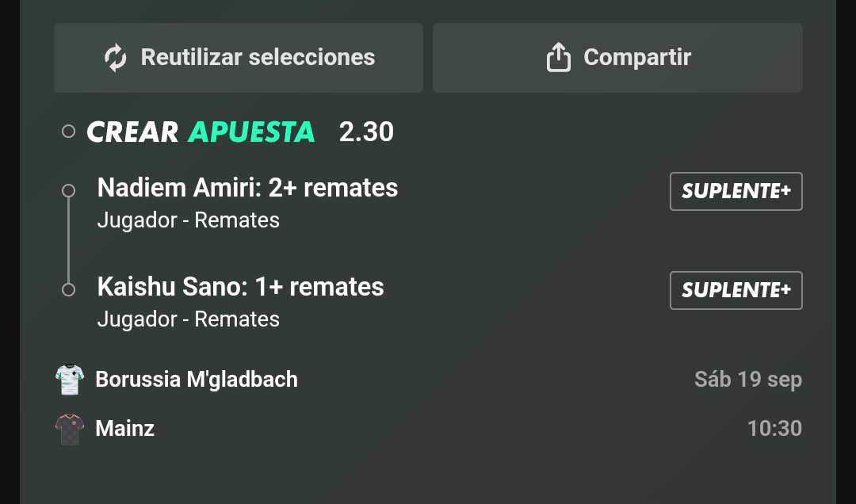856x504 pixels.
Task: Click circle marker beside Kaishu Sano
Action: click(68, 289)
